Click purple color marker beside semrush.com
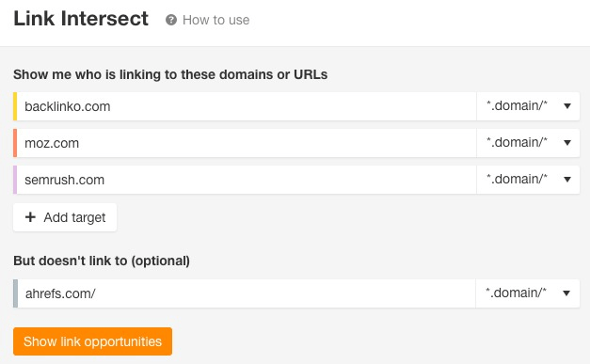The image size is (590, 364). (15, 180)
